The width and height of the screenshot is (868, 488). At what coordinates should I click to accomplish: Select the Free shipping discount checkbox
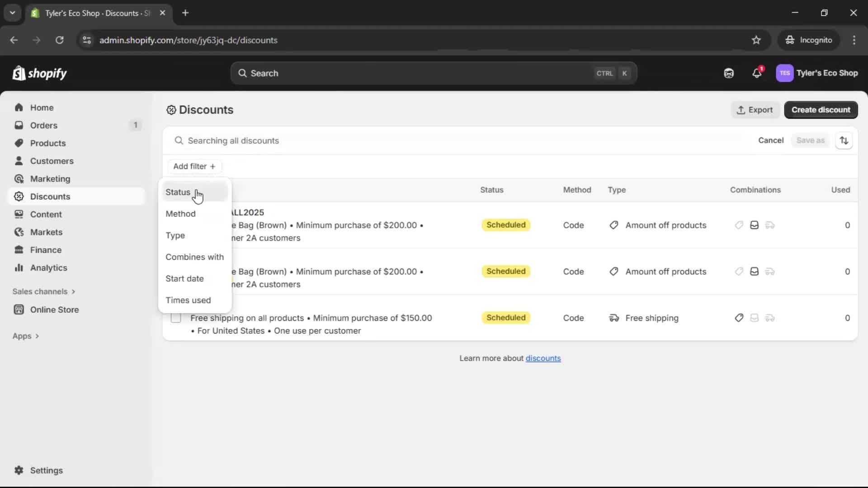point(176,318)
